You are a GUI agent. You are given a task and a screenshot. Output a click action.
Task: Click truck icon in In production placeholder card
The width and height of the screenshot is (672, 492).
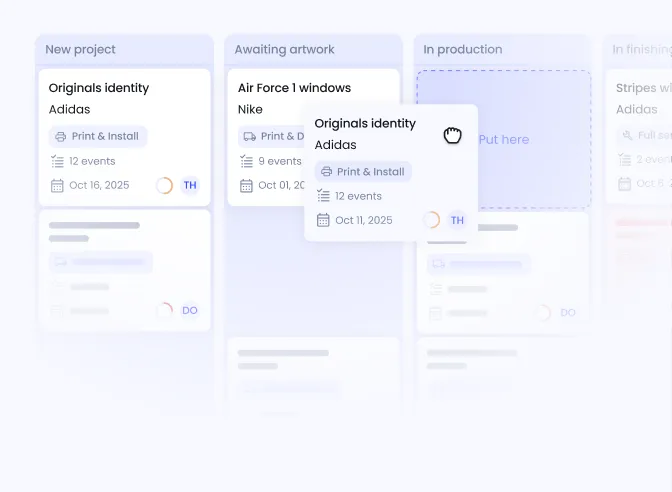click(438, 264)
